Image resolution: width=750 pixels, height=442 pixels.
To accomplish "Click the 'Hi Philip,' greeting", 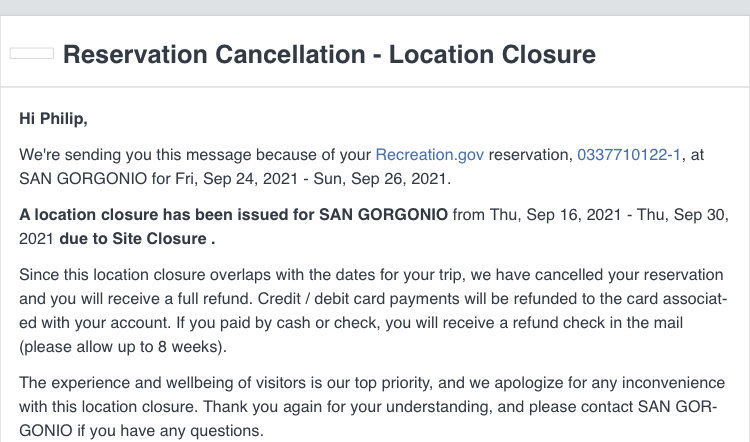I will [53, 119].
